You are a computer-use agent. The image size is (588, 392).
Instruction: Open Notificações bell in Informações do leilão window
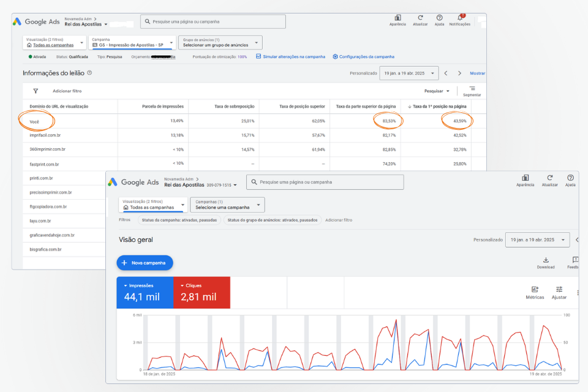[460, 18]
